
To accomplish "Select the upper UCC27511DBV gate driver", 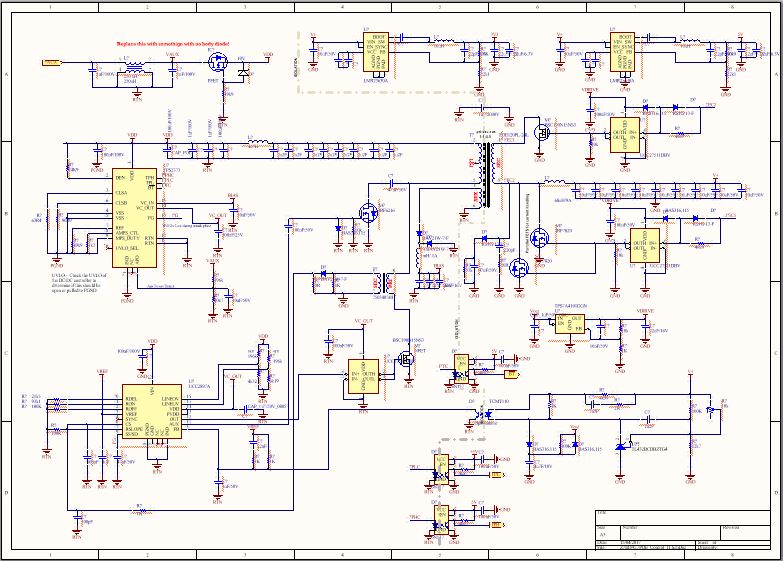I will (625, 135).
